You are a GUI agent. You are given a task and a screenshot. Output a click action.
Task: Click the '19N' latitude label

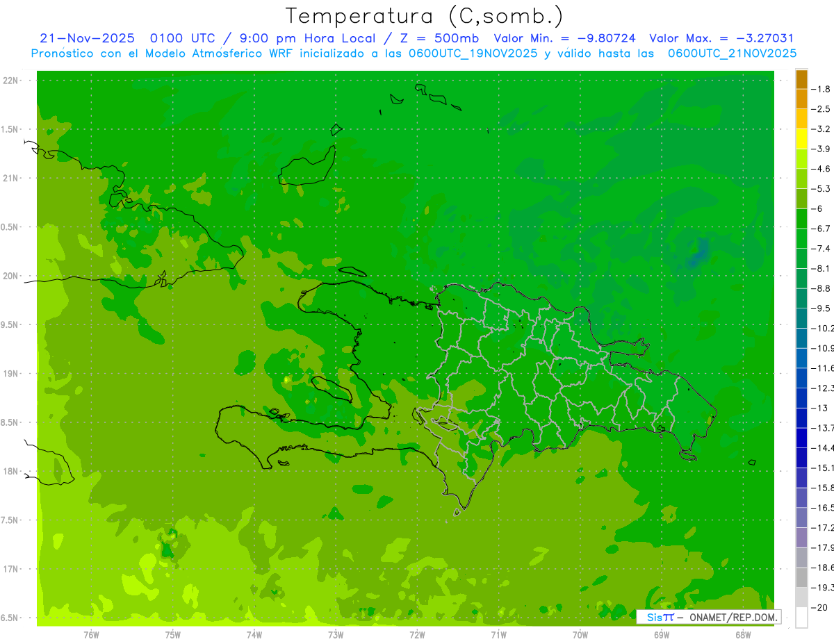[x=11, y=374]
